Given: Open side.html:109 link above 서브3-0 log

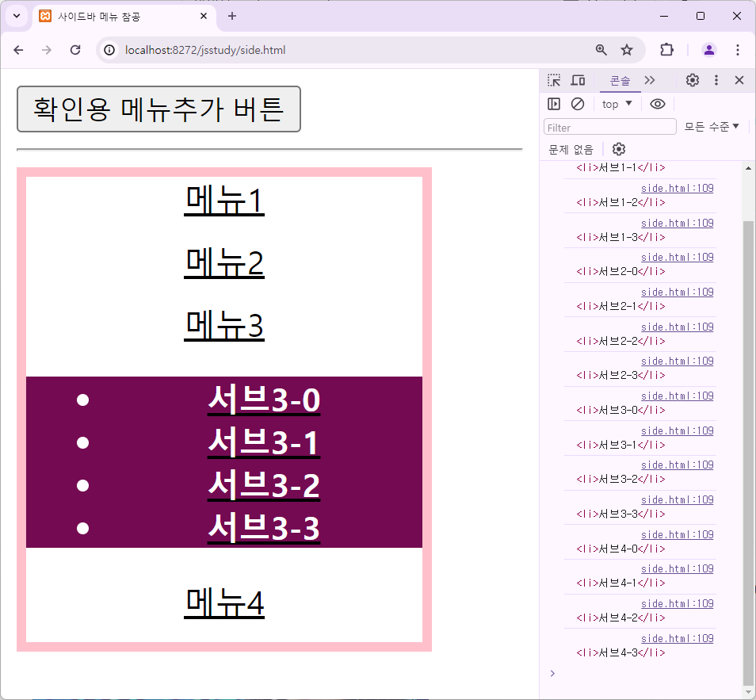Looking at the screenshot, I should tap(677, 396).
